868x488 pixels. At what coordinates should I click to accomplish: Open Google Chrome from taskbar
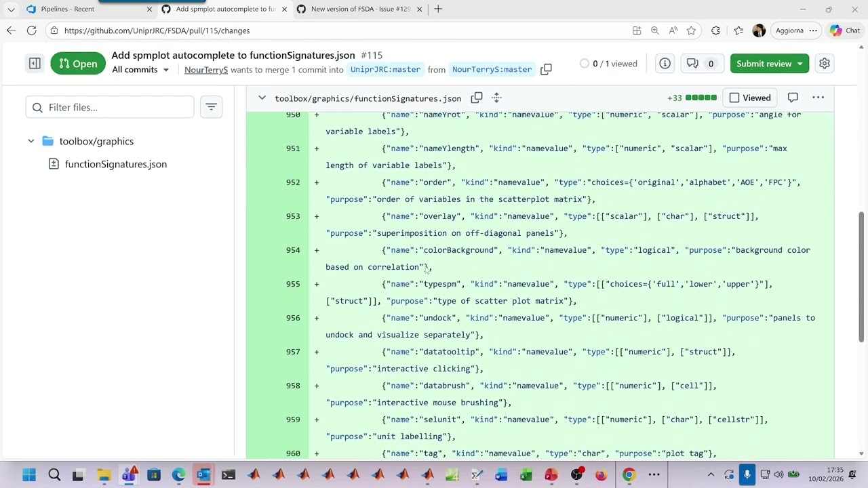pos(629,475)
